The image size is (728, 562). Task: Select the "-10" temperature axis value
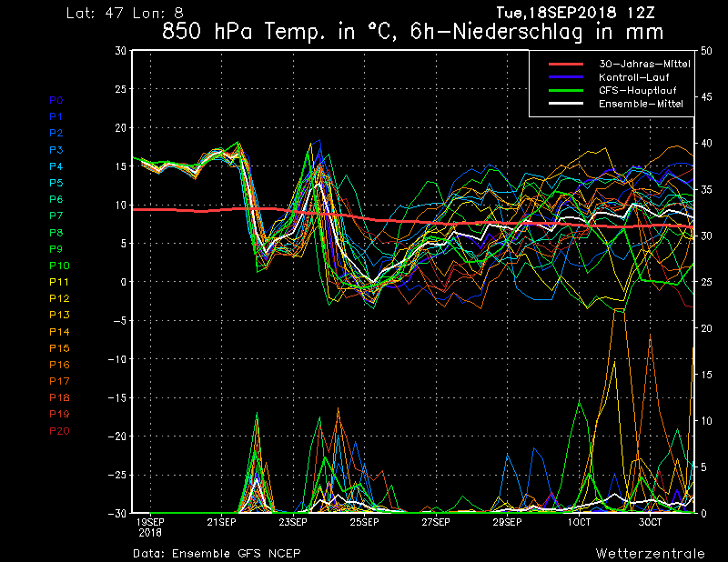click(x=117, y=358)
